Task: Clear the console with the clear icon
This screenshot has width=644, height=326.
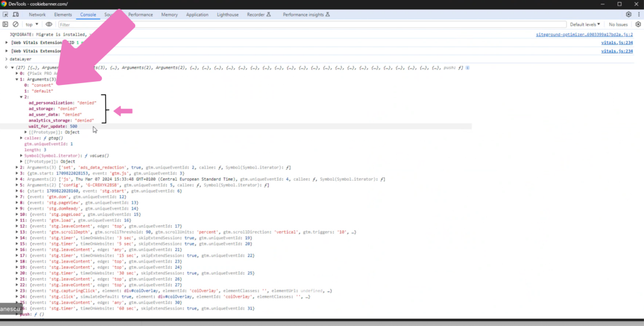Action: click(x=16, y=25)
